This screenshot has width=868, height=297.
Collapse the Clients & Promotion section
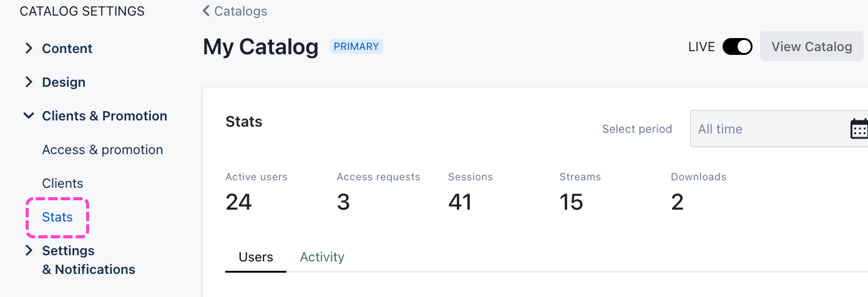click(29, 116)
